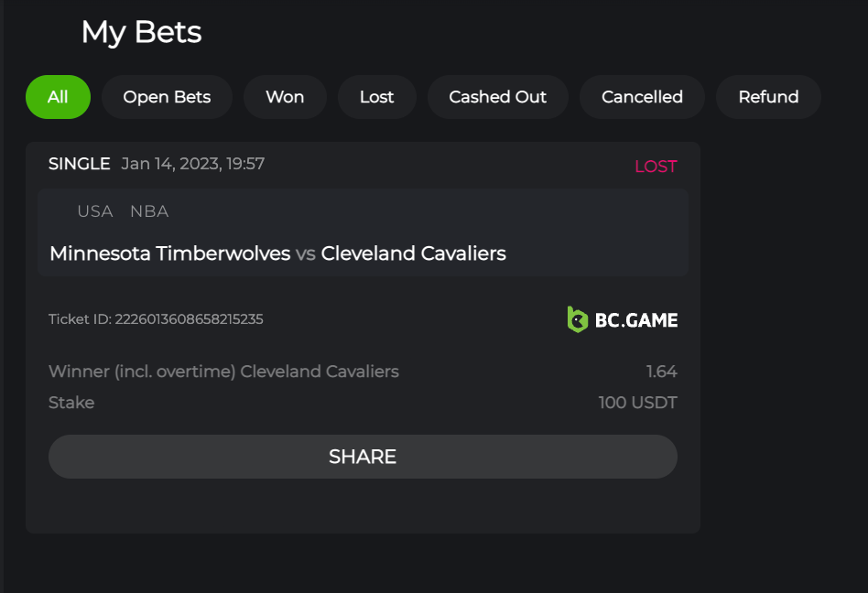The width and height of the screenshot is (868, 593).
Task: Select the Refund filter
Action: click(768, 97)
